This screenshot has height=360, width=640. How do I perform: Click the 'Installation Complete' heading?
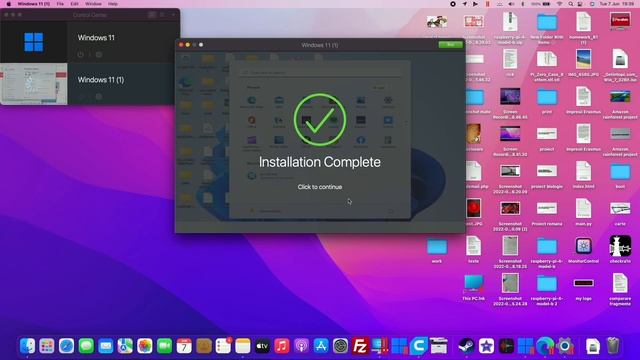coord(320,162)
